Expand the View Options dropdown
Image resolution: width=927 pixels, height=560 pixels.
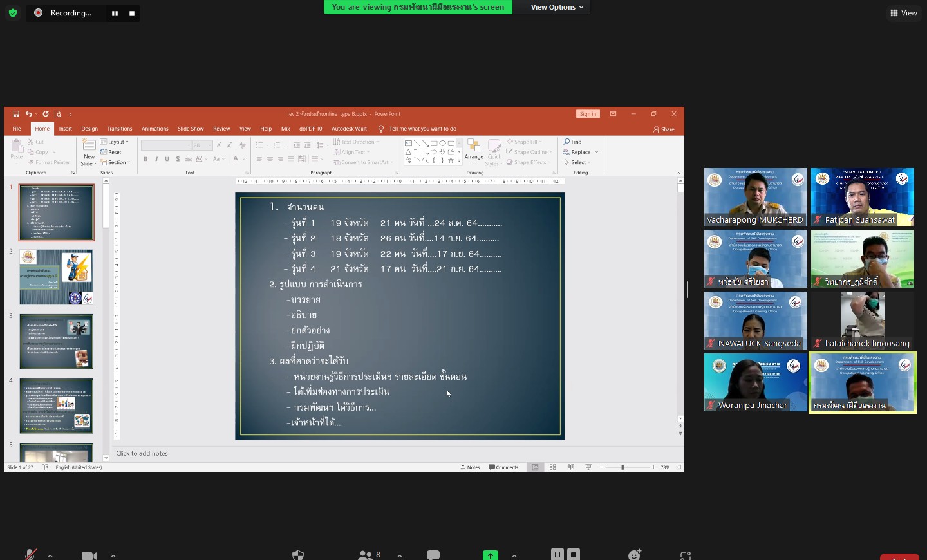[557, 7]
